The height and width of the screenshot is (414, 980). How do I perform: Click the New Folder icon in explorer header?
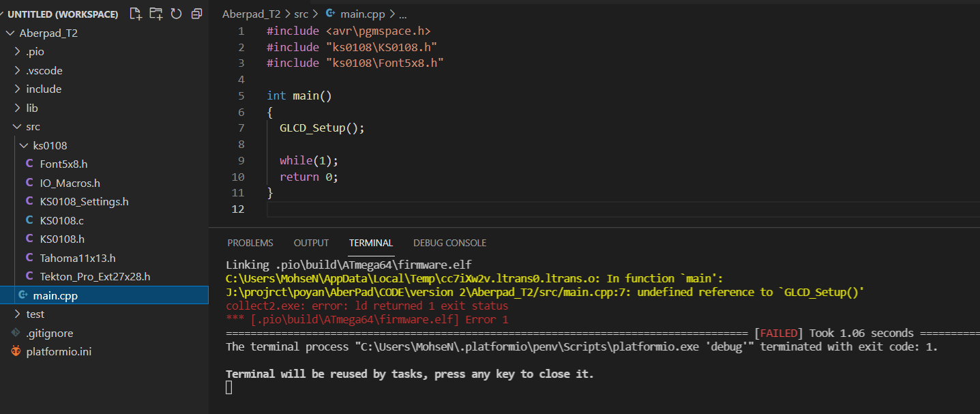156,14
